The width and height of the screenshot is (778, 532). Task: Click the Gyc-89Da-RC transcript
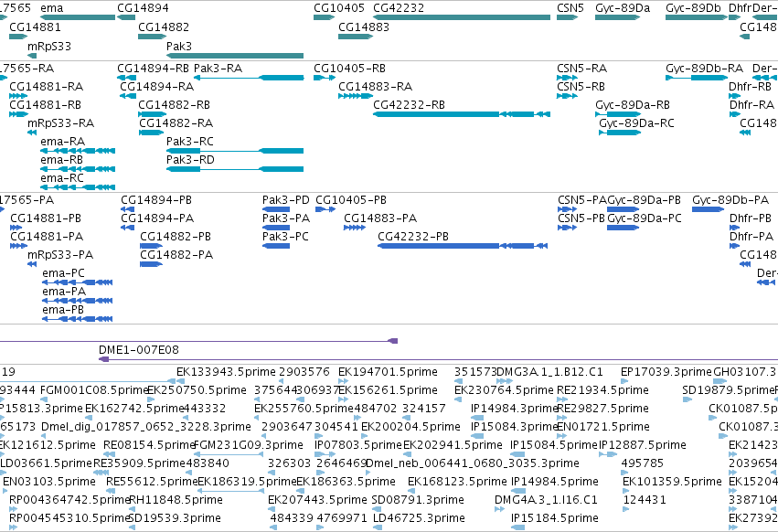(620, 133)
